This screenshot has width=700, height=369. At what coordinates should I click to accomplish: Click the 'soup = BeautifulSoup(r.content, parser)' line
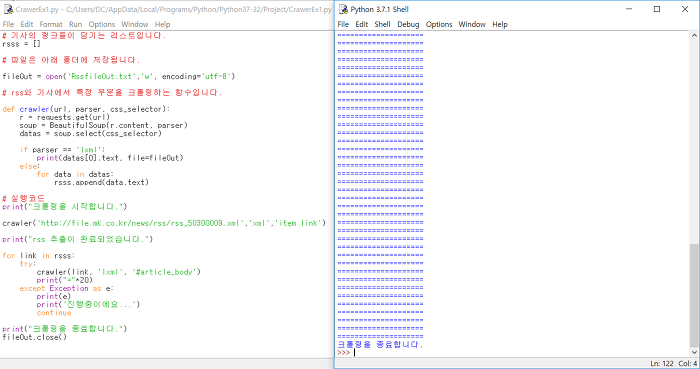click(x=104, y=125)
